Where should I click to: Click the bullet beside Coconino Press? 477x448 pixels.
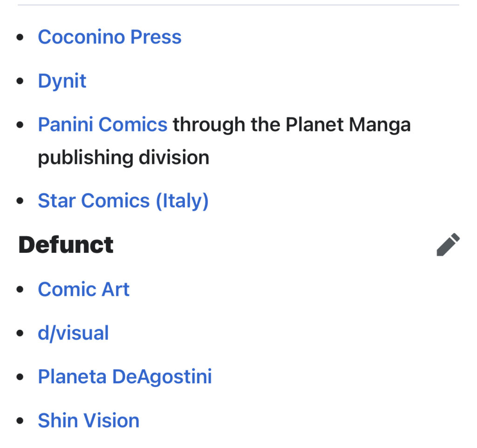[x=20, y=38]
